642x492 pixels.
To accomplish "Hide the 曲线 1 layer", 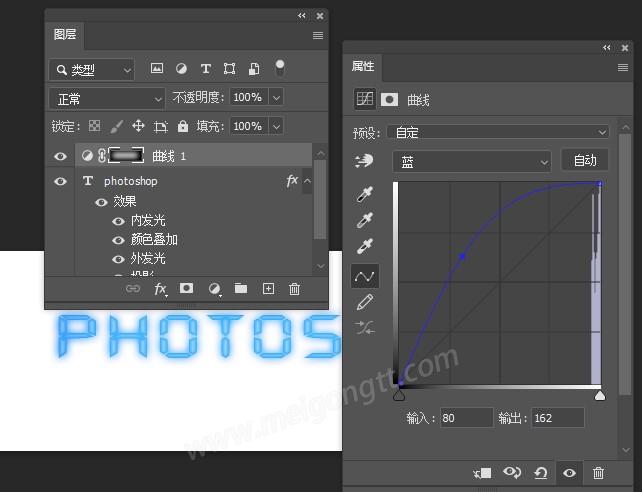I will click(x=61, y=156).
